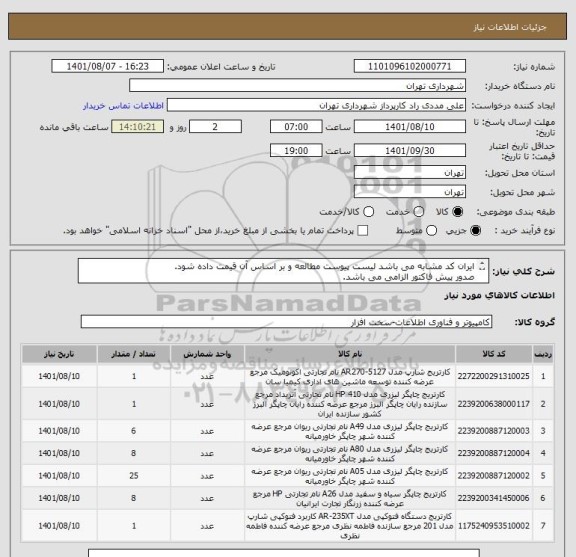This screenshot has width=576, height=557.
Task: Click the description box scroll arrows
Action: (483, 266)
